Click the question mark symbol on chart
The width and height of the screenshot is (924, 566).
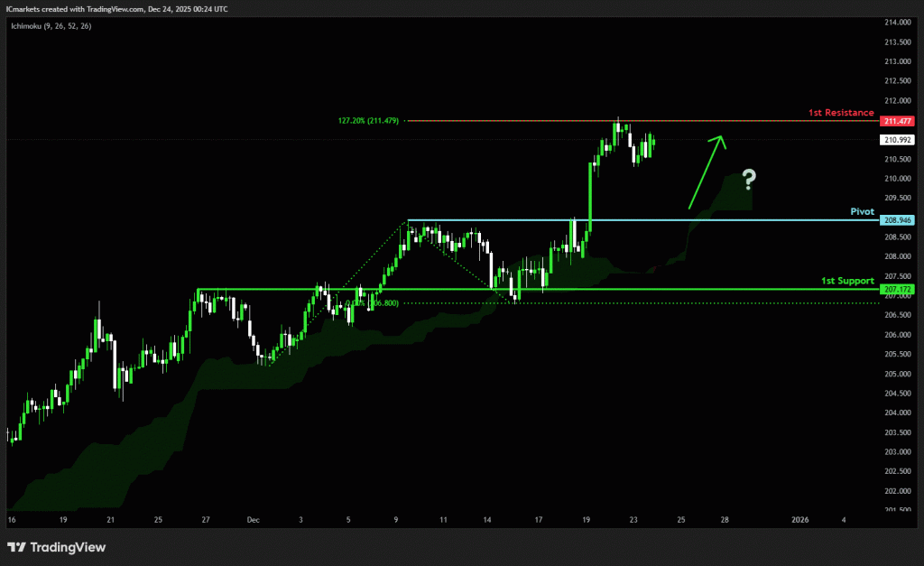748,179
